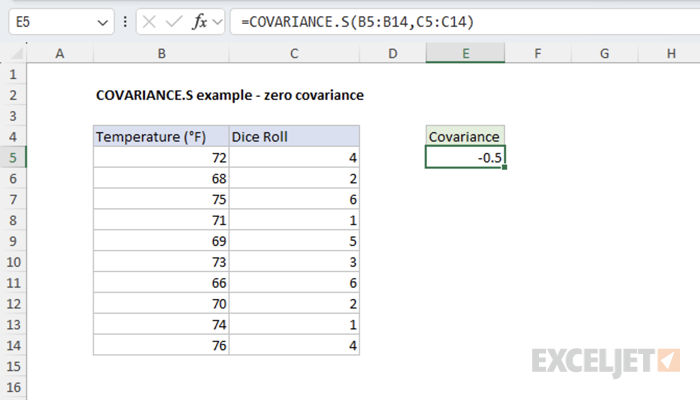
Task: Open the Insert Function fx icon
Action: pos(200,22)
